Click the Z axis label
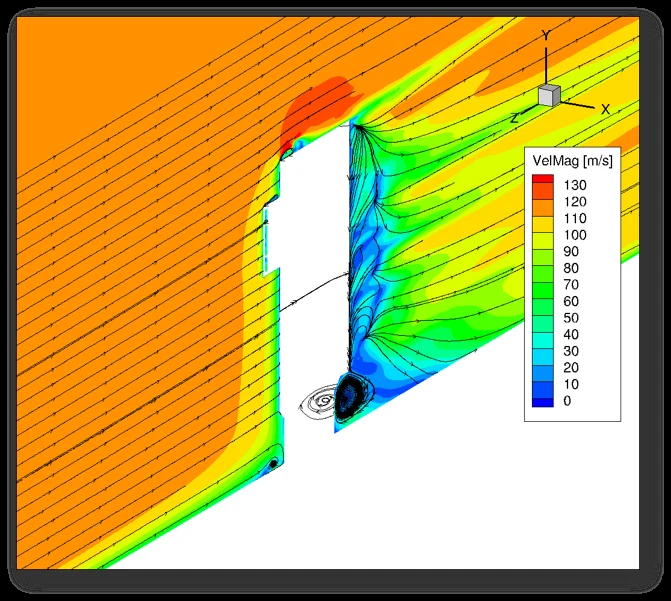 [515, 118]
